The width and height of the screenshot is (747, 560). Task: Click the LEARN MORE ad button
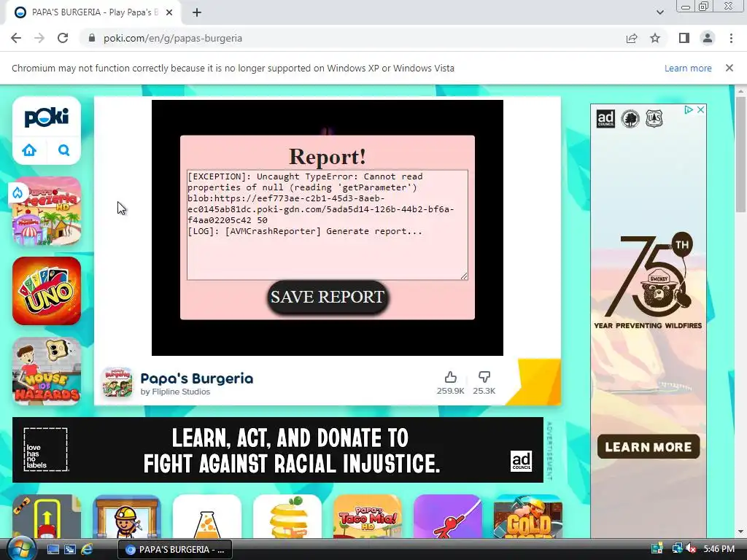(x=649, y=447)
